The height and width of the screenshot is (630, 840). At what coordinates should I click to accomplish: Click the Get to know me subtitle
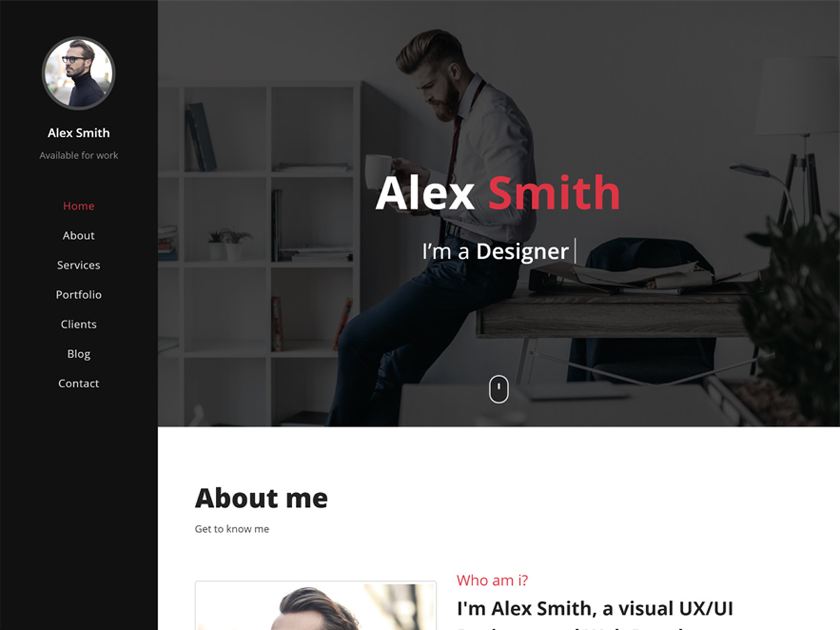pyautogui.click(x=232, y=529)
